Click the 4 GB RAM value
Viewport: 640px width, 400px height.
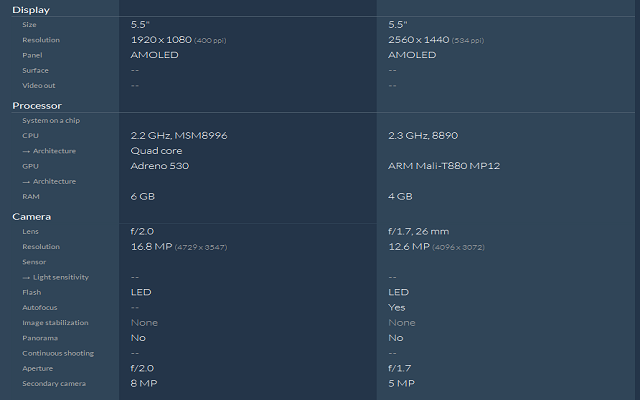400,196
